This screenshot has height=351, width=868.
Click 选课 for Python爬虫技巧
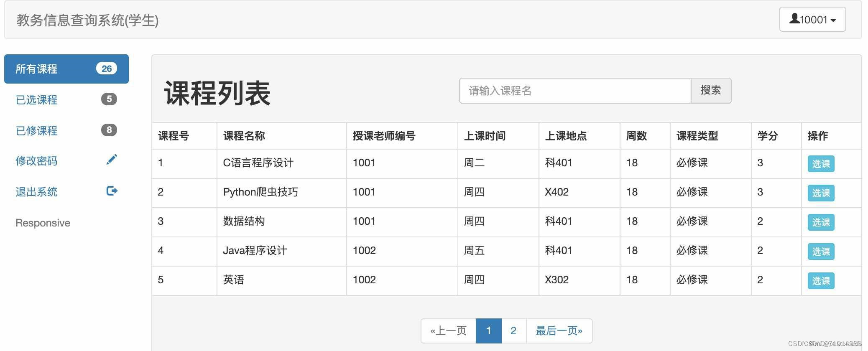pyautogui.click(x=821, y=193)
